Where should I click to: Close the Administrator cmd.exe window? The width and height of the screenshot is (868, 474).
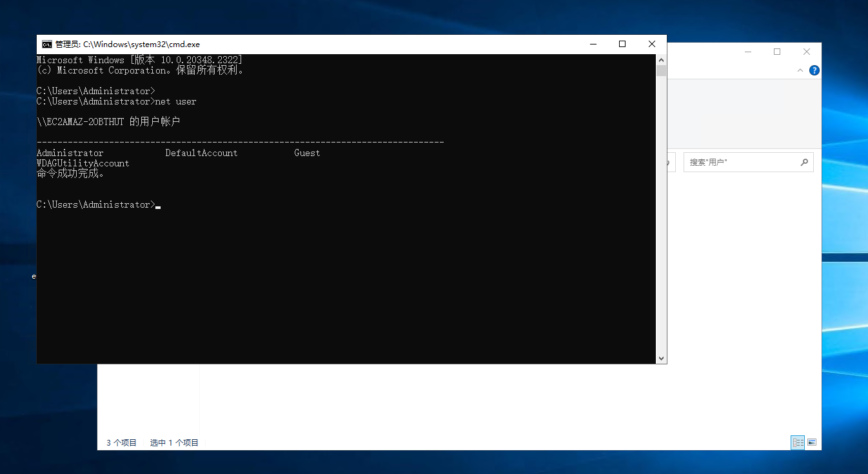[x=652, y=44]
